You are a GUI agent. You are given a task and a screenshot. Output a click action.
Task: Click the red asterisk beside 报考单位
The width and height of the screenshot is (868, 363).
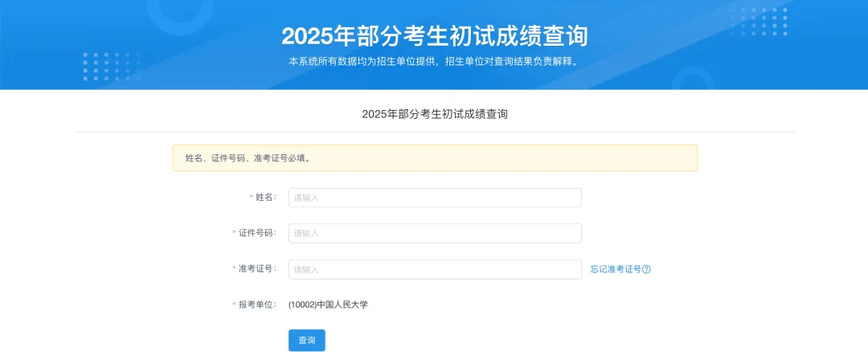[x=234, y=305]
